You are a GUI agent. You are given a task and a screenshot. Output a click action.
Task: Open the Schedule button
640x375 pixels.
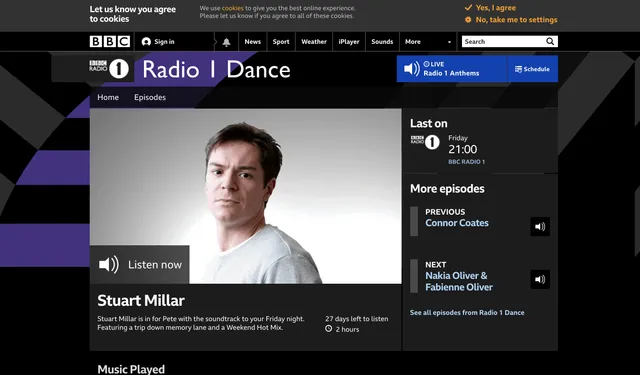(x=532, y=69)
